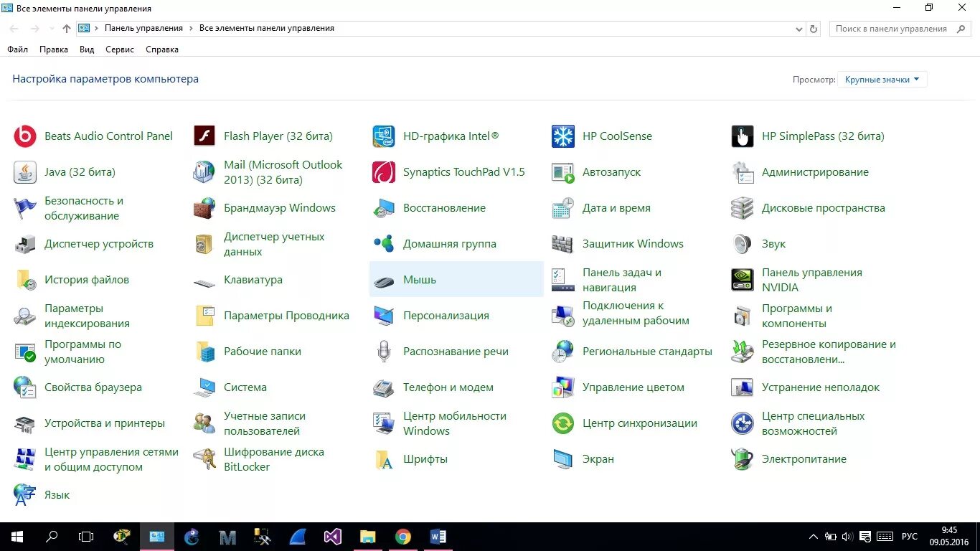The width and height of the screenshot is (980, 551).
Task: Open the Правка menu
Action: click(54, 50)
